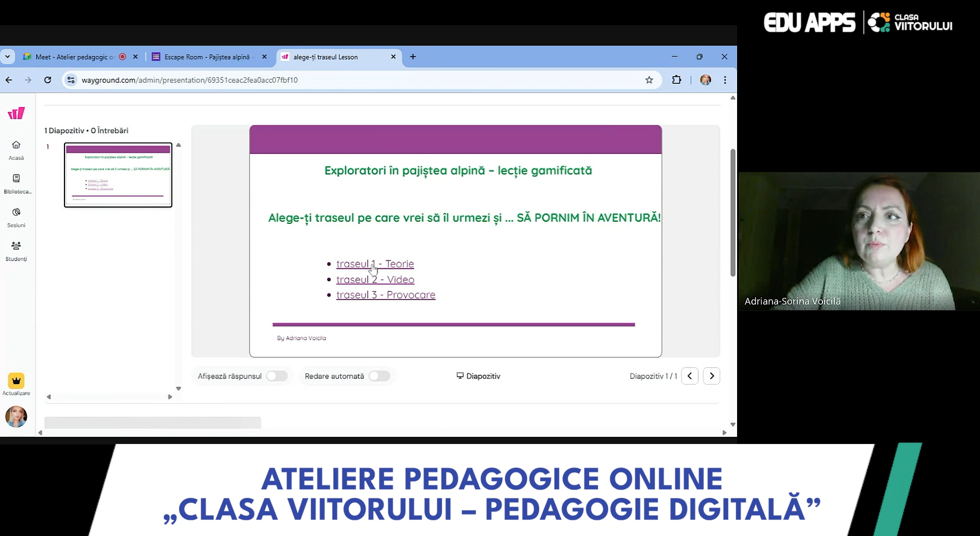Open Studenți section in sidebar
The image size is (980, 536).
pos(16,251)
